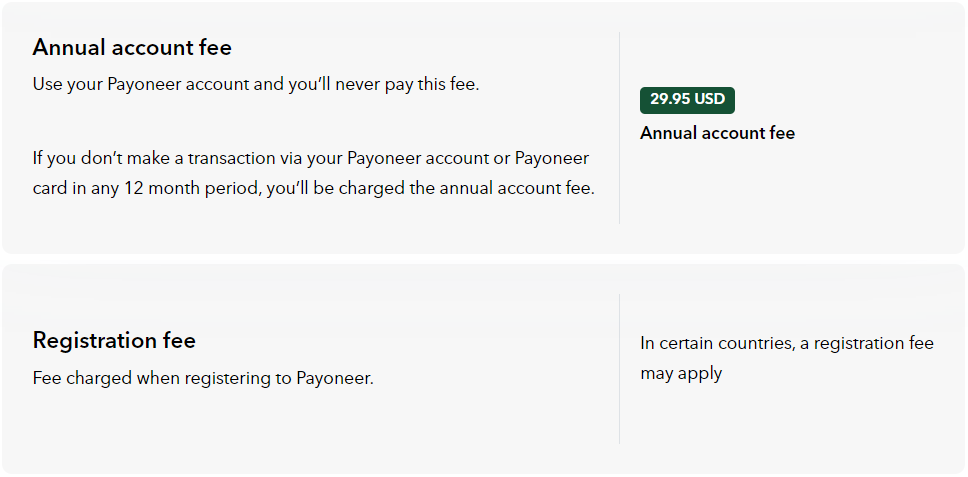
Task: Select the "Registration fee" heading
Action: tap(114, 341)
